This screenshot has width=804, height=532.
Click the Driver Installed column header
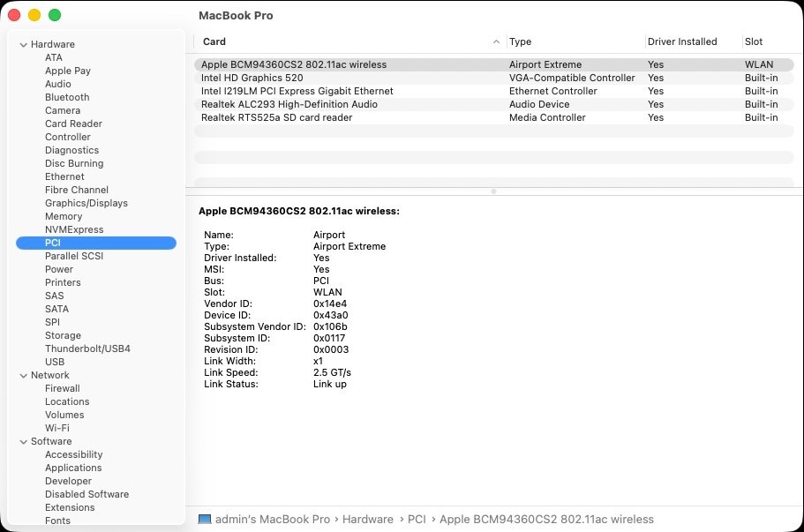click(682, 41)
